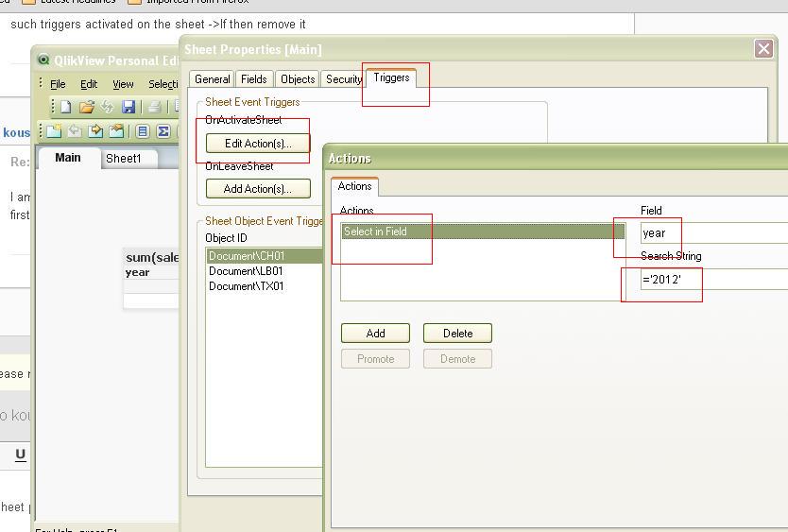Click the New document toolbar icon
The image size is (788, 532).
(65, 107)
